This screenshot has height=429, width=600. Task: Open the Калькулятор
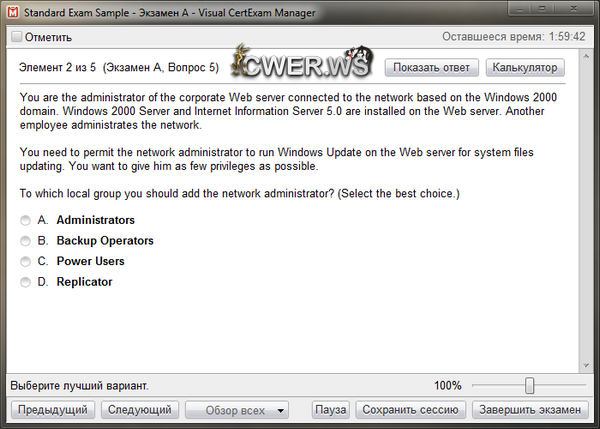(525, 68)
